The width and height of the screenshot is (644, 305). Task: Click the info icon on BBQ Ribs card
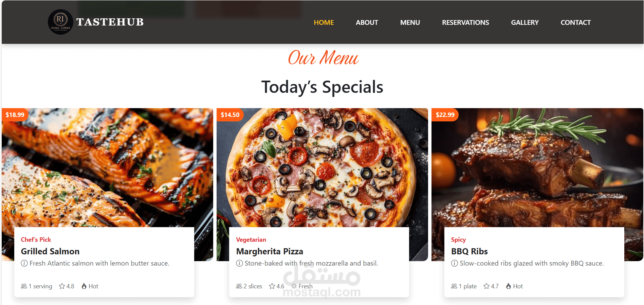point(455,263)
